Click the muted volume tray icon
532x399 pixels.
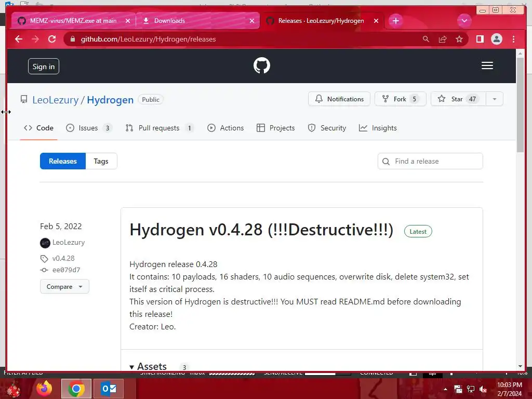pos(484,390)
